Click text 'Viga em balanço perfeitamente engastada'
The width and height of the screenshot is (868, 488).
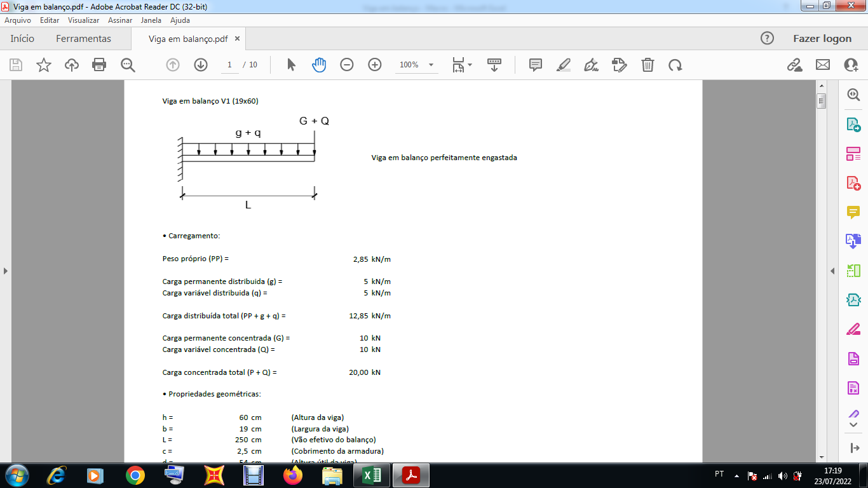[444, 158]
